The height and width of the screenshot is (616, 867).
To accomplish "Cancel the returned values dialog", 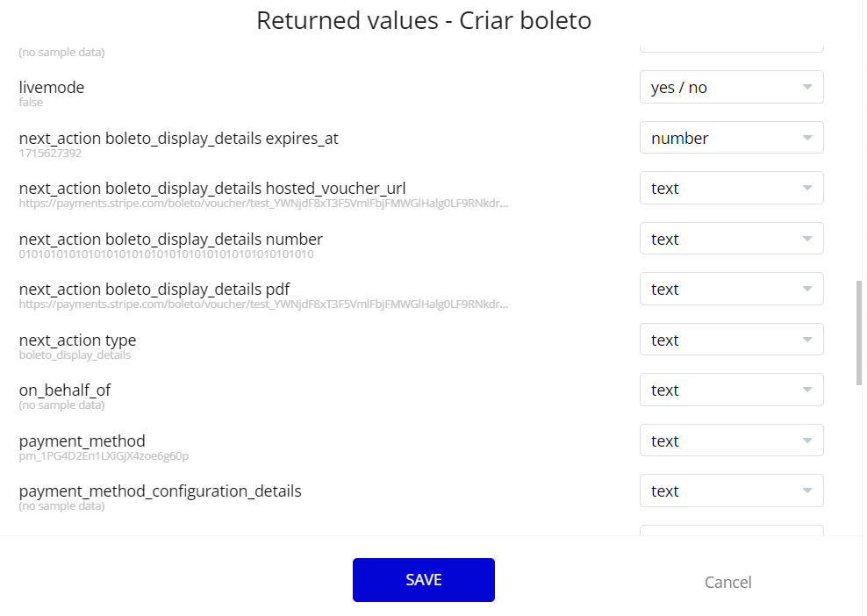I will pyautogui.click(x=727, y=582).
